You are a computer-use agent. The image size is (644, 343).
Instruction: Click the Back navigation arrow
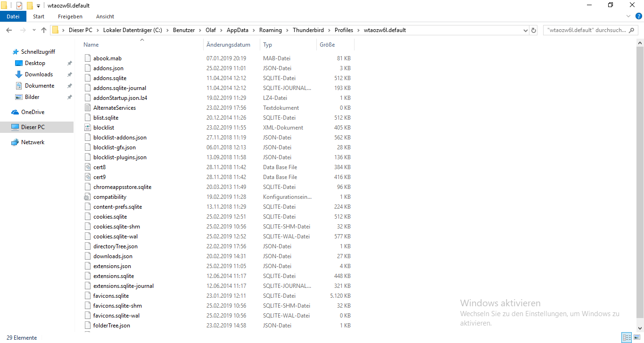pos(9,30)
